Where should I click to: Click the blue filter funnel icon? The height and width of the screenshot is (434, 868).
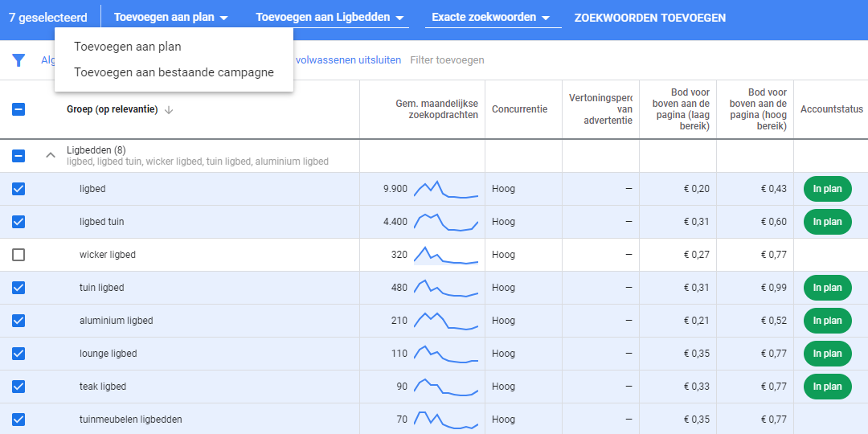18,60
